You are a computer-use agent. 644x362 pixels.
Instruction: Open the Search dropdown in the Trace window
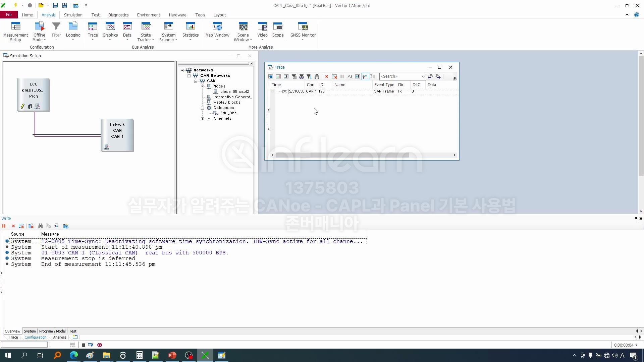[x=423, y=77]
